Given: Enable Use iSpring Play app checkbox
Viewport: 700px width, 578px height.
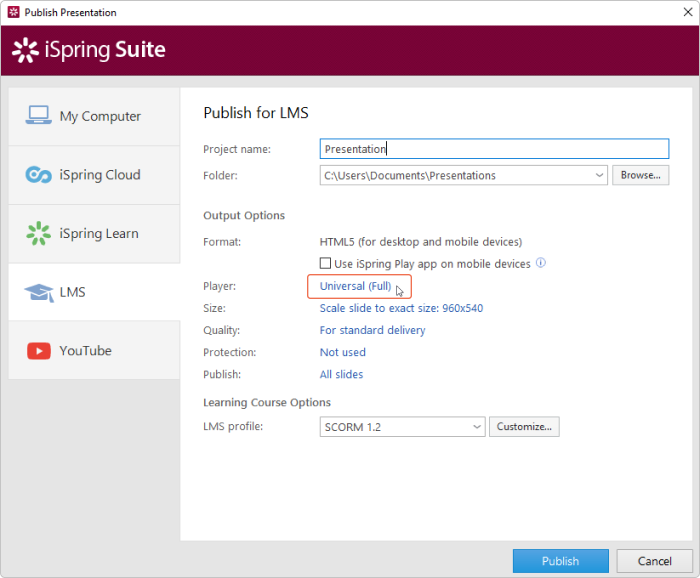Looking at the screenshot, I should pos(325,263).
